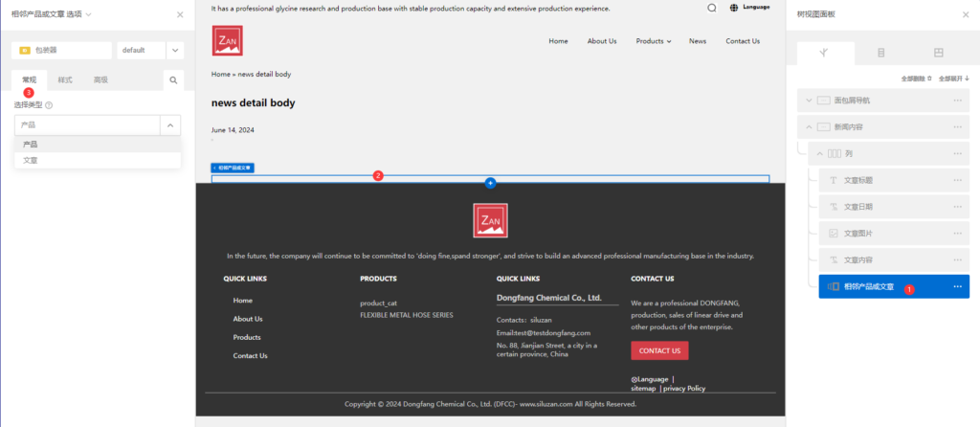
Task: Choose 文章 from the type dropdown list
Action: click(x=31, y=161)
